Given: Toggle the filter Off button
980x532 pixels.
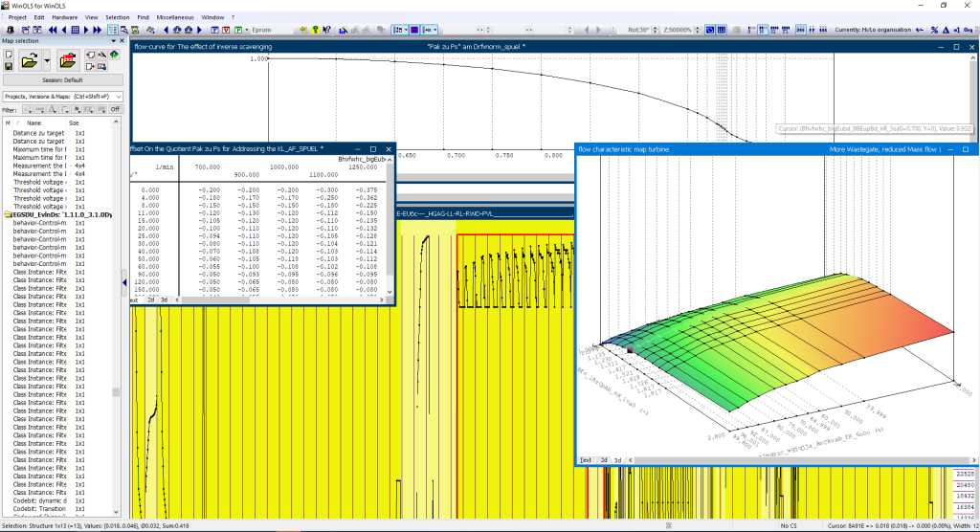Looking at the screenshot, I should point(115,109).
